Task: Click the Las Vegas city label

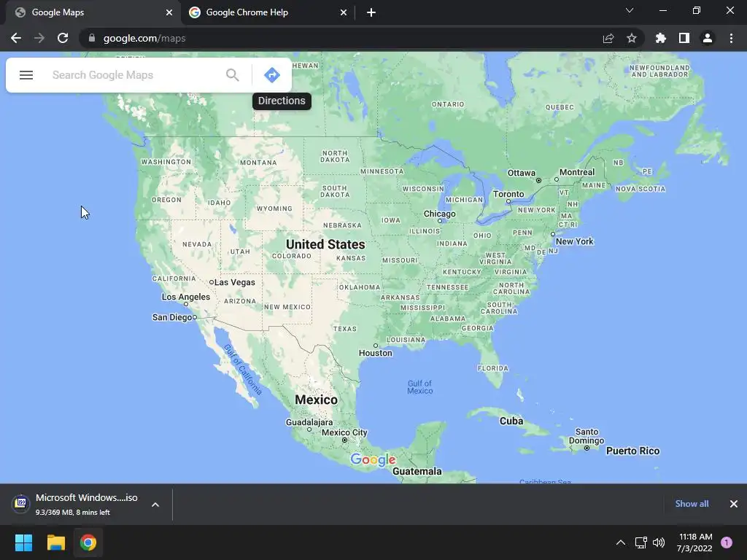Action: 235,282
